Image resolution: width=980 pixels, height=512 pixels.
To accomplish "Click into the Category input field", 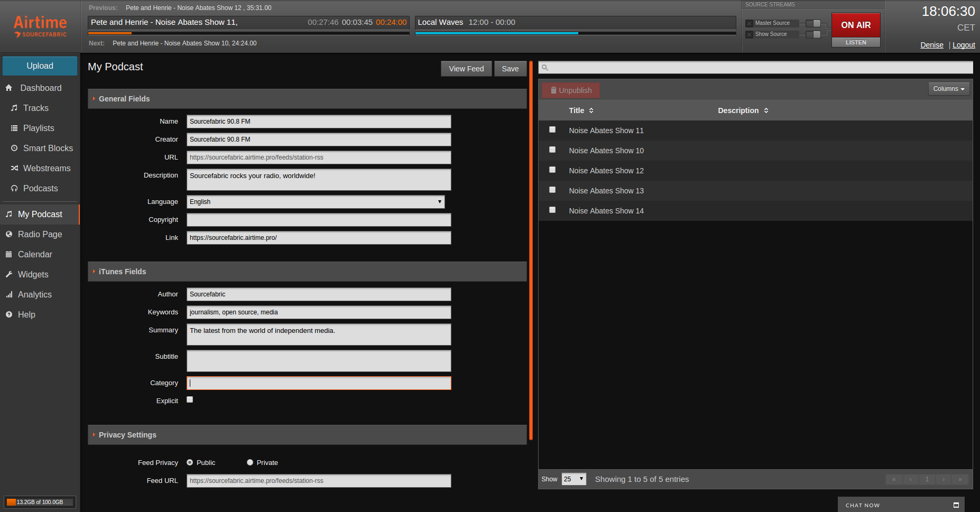I will (319, 384).
